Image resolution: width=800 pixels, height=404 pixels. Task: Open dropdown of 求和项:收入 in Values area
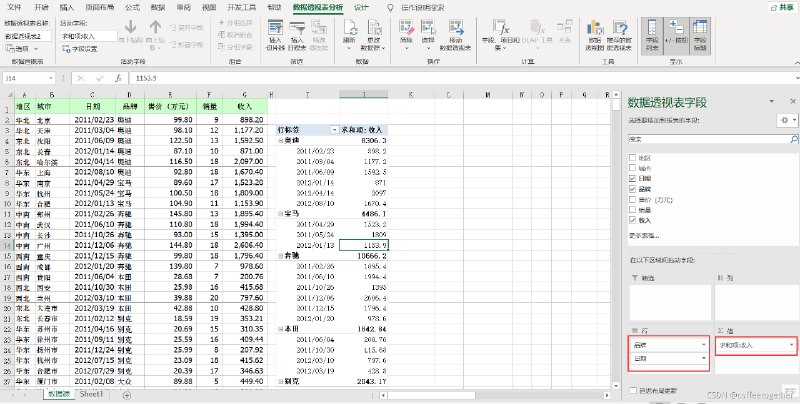[x=791, y=345]
